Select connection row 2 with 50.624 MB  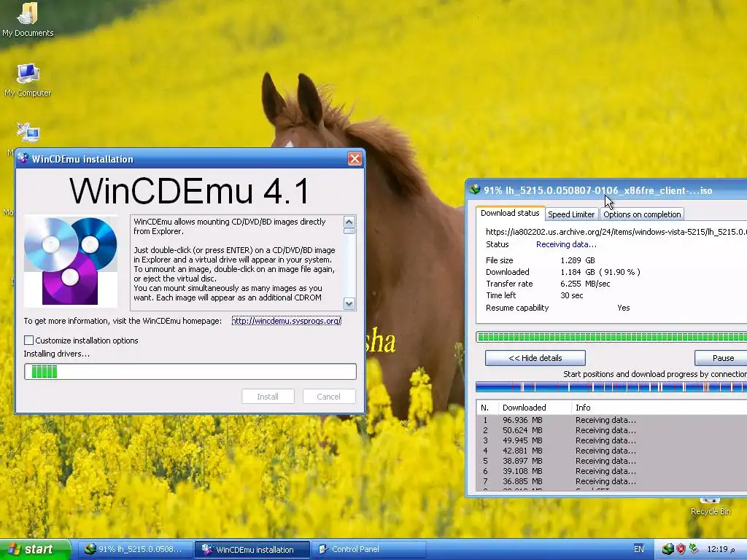[612, 430]
